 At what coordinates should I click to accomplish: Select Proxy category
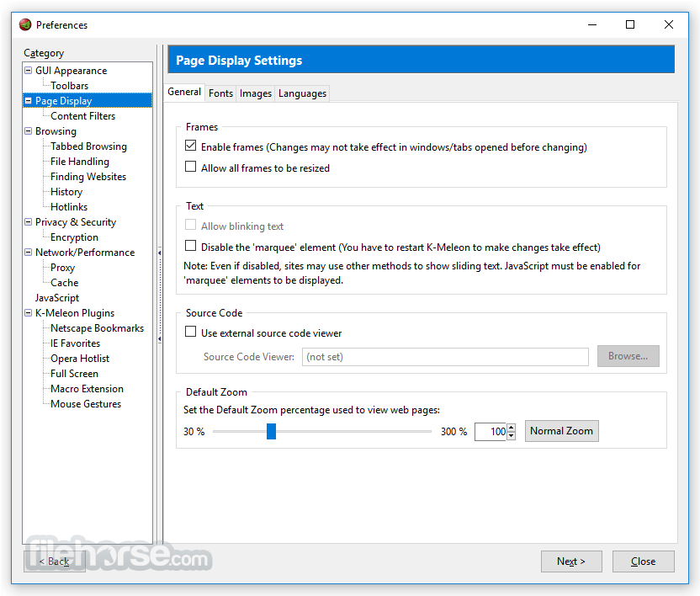click(62, 268)
